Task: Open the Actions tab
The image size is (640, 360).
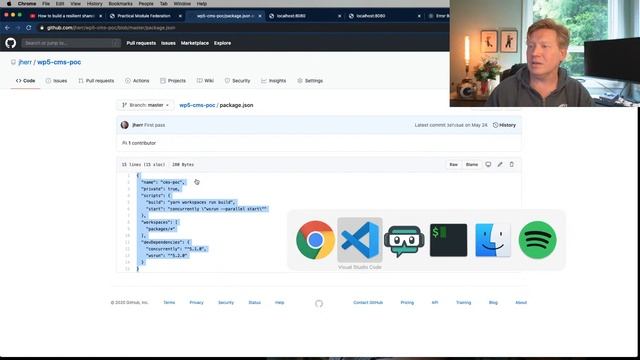Action: [x=137, y=81]
